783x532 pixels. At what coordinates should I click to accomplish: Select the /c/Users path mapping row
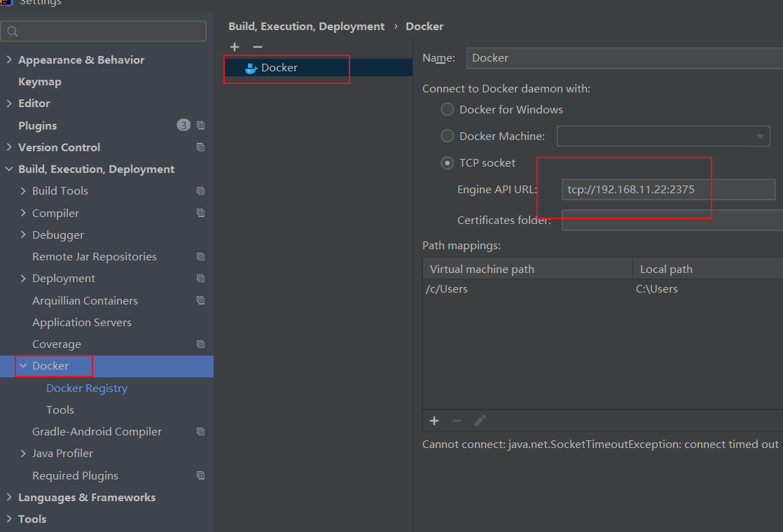point(525,288)
